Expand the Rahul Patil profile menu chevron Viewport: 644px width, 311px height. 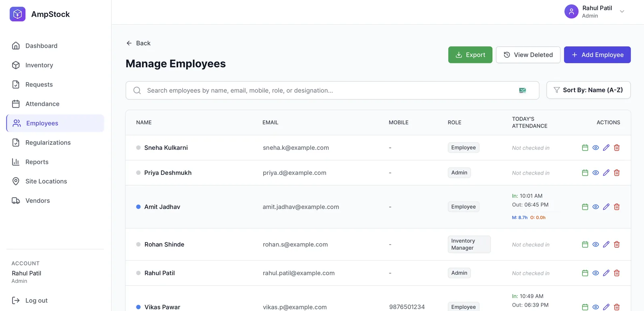tap(622, 12)
